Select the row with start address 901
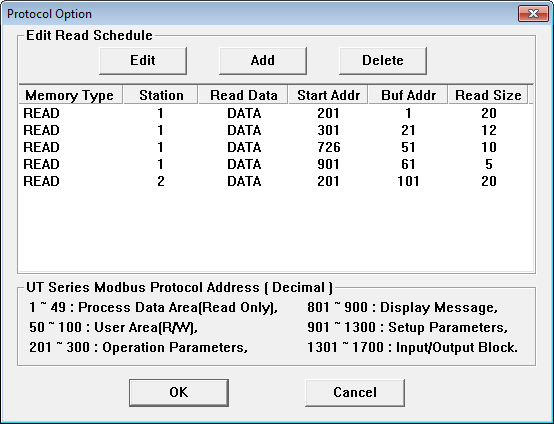554x424 pixels. tap(276, 164)
